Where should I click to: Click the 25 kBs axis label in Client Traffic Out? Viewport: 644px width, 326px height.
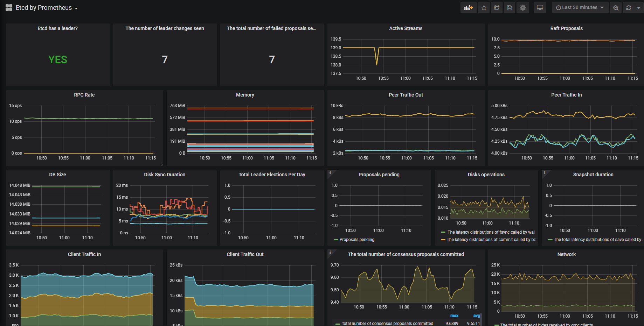[176, 265]
